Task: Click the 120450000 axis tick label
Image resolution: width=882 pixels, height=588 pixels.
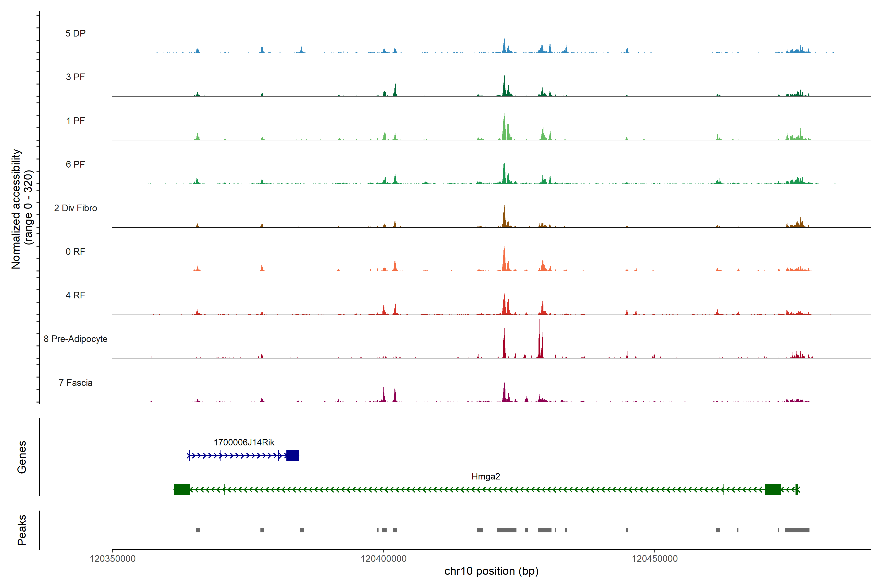Action: click(x=655, y=559)
